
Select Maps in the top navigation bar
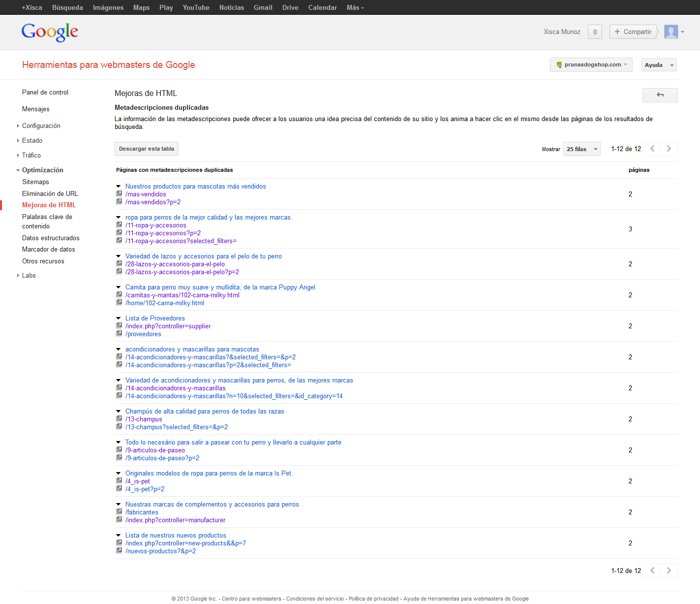point(142,7)
